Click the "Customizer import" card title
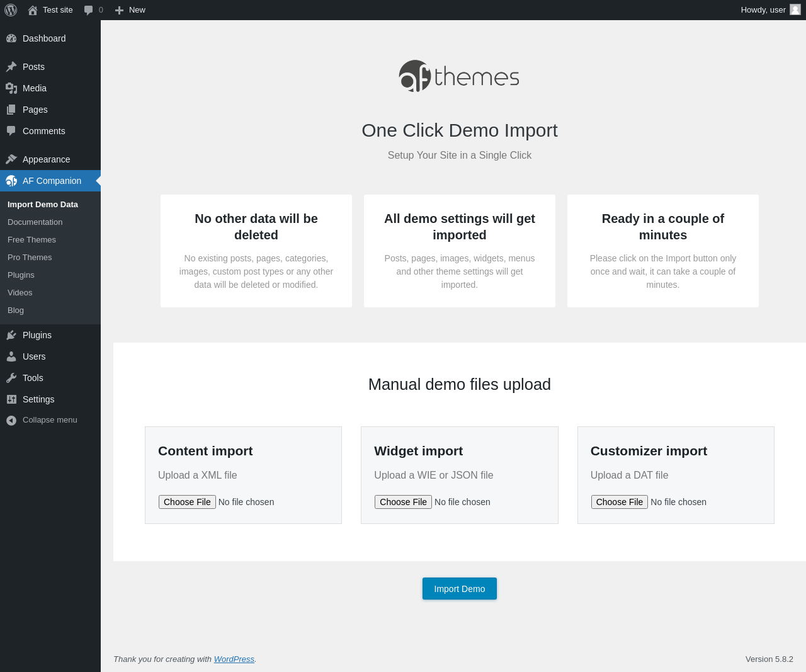806x672 pixels. [649, 451]
